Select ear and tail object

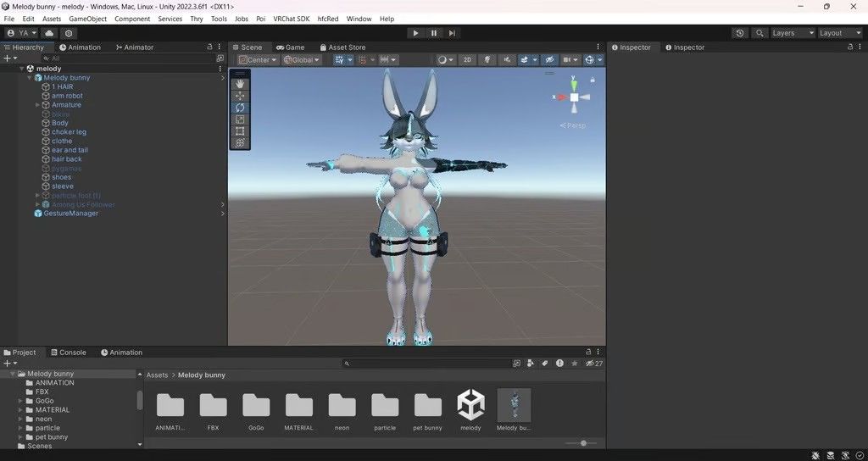pyautogui.click(x=70, y=151)
